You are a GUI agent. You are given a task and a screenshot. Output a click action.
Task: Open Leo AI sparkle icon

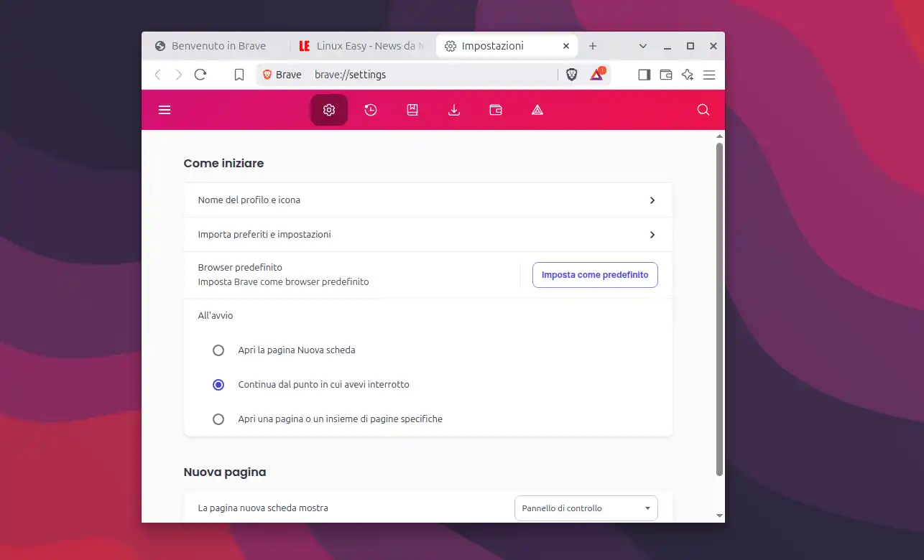click(x=688, y=75)
